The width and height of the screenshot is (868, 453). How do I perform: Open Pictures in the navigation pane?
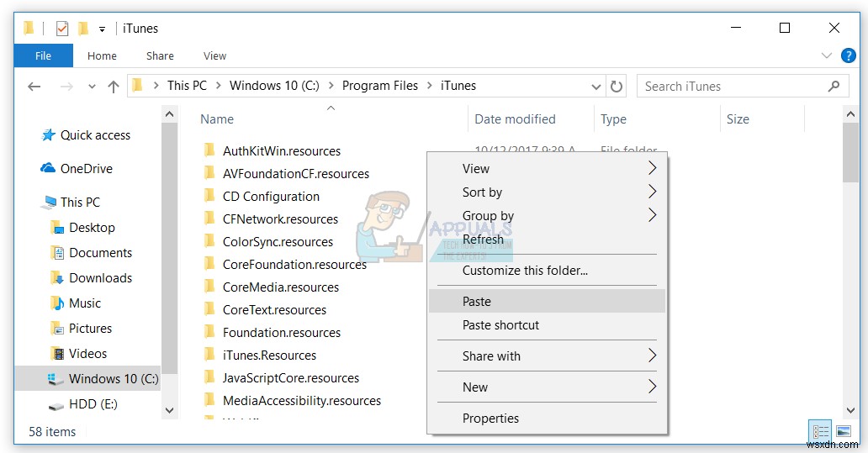coord(82,329)
